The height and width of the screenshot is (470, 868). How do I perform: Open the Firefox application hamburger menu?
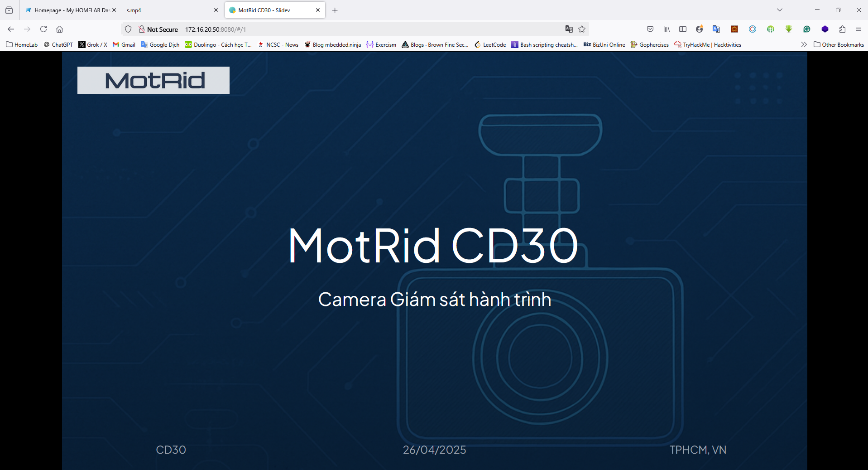(x=858, y=29)
